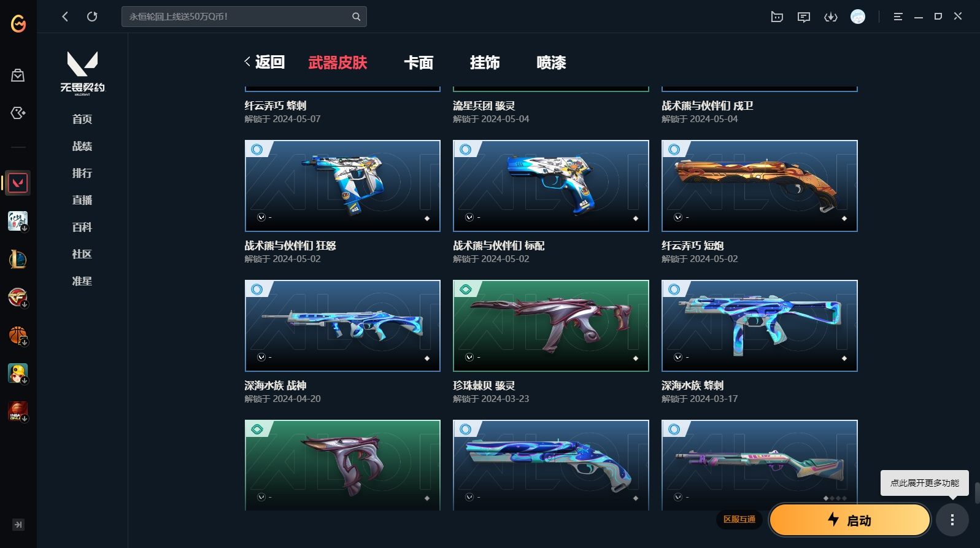Click the refresh icon in top bar
Viewport: 980px width, 548px height.
tap(92, 17)
